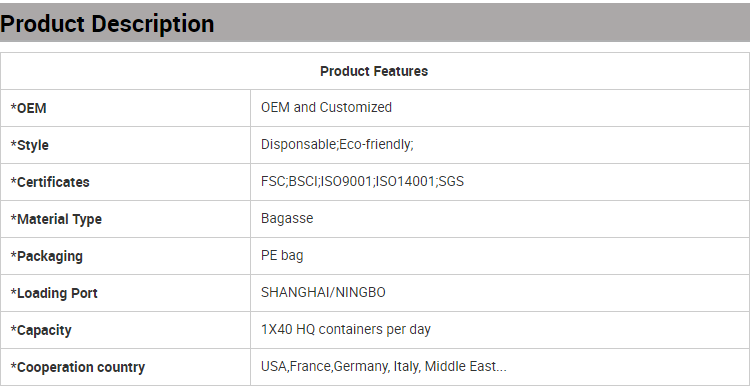The image size is (753, 389).
Task: Select the 1X40 HQ containers per day text
Action: [346, 329]
